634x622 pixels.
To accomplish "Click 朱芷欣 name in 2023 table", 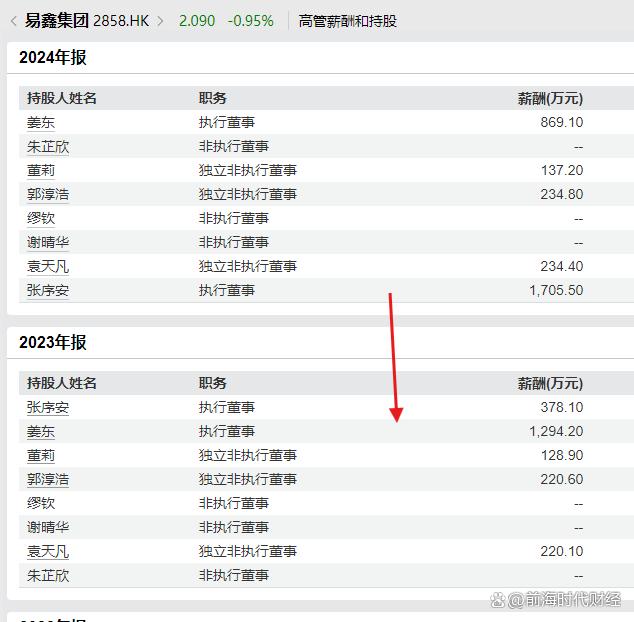I will (x=48, y=575).
